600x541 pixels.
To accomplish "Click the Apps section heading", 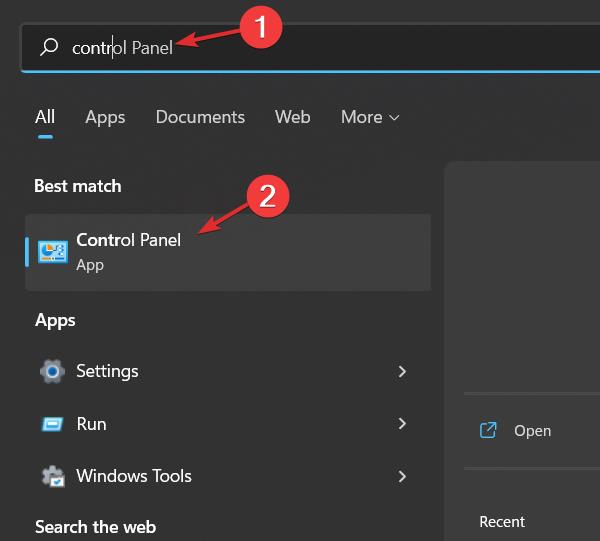I will tap(55, 321).
